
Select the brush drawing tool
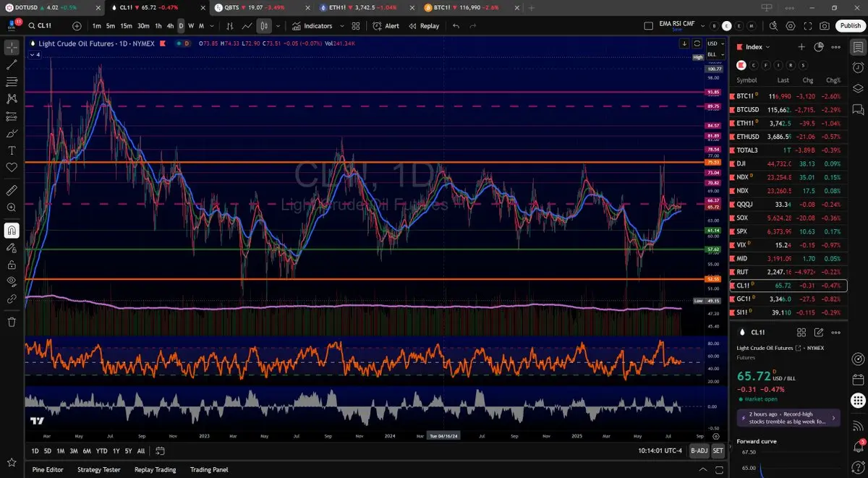click(x=12, y=134)
